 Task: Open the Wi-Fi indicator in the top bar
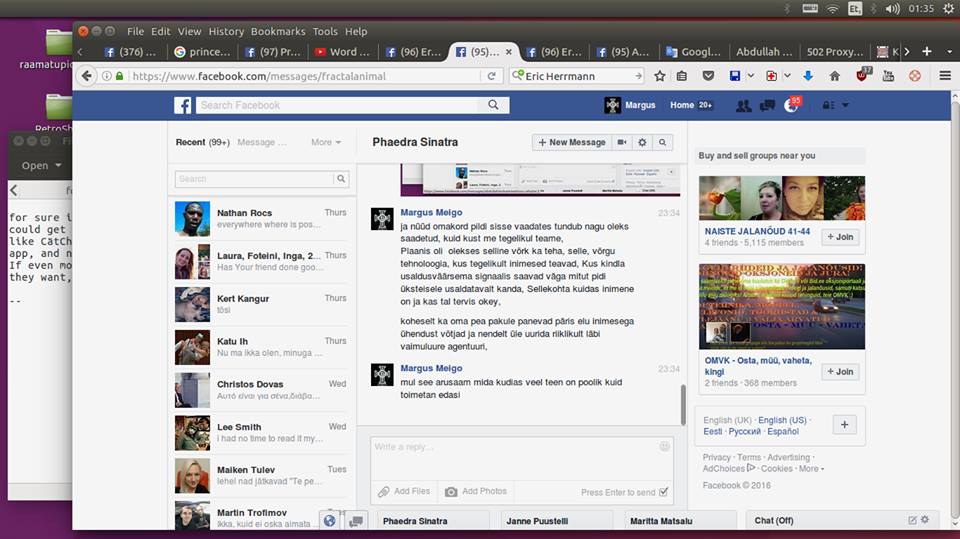(x=832, y=9)
